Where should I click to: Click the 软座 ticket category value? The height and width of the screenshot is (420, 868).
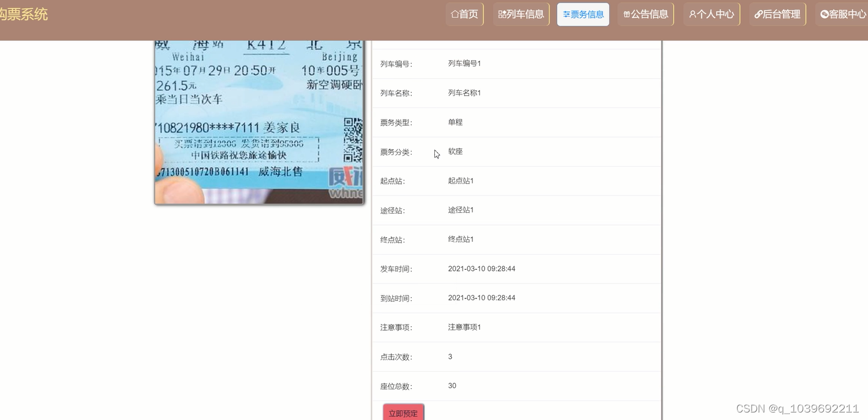click(x=455, y=152)
